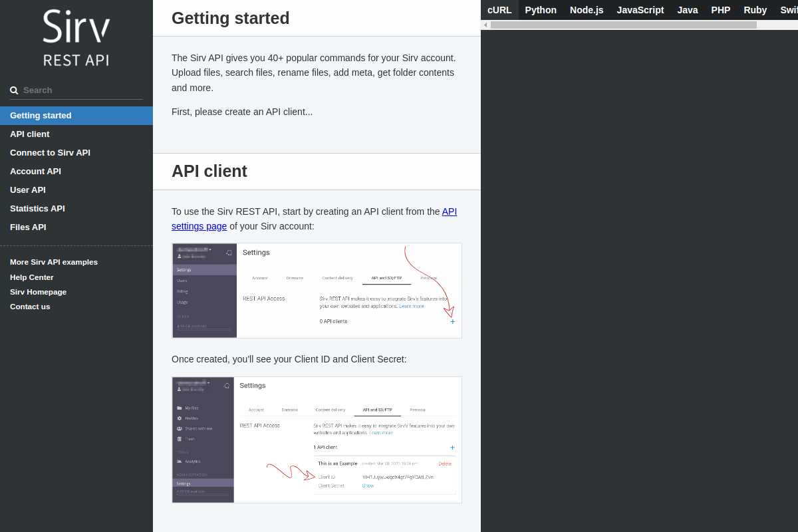Switch to the Node.js code tab

tap(587, 10)
